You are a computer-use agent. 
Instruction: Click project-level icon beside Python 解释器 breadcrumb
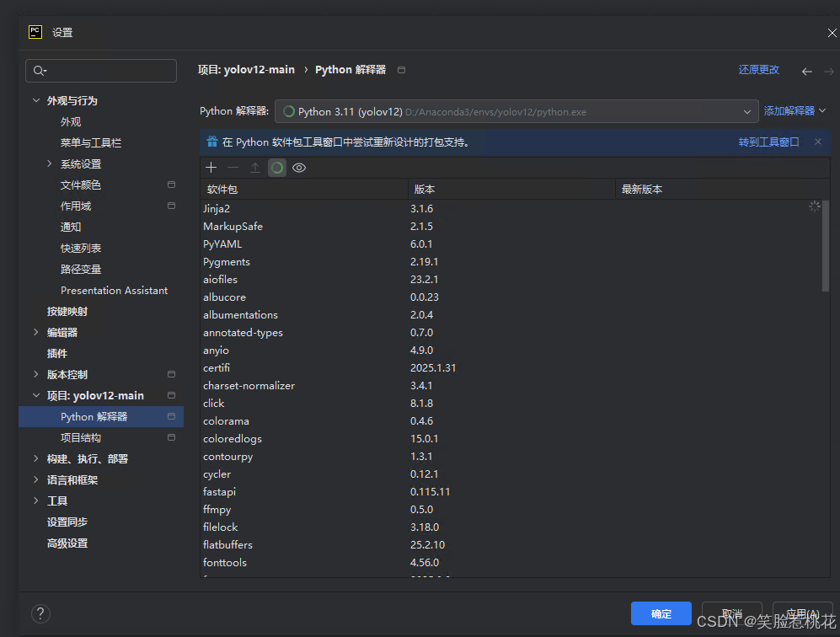(401, 70)
